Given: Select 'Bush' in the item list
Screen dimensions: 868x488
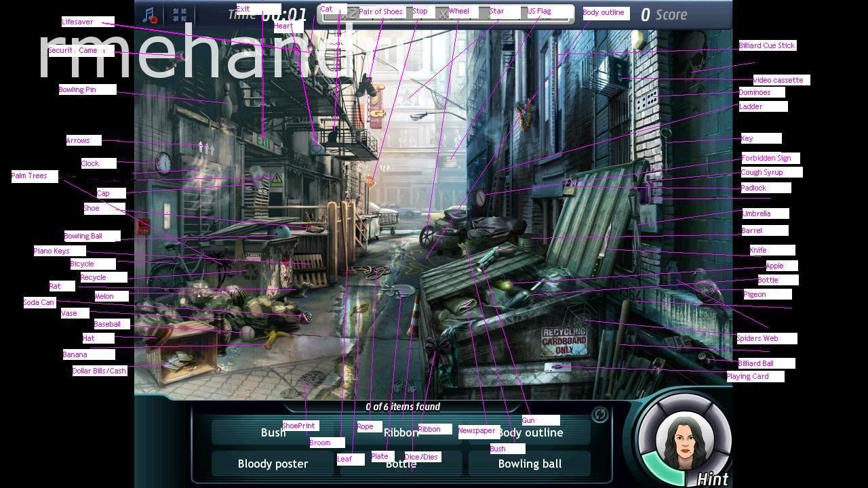Looking at the screenshot, I should tap(272, 432).
